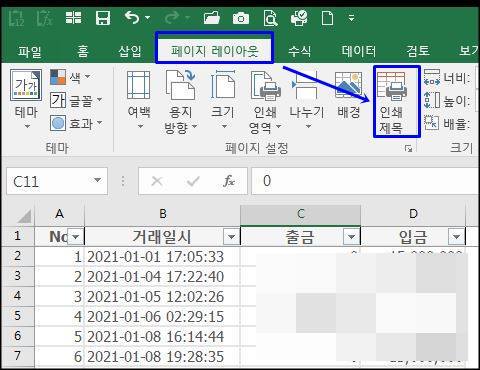The width and height of the screenshot is (480, 370).
Task: Click the formula bar confirm checkmark
Action: pos(193,181)
